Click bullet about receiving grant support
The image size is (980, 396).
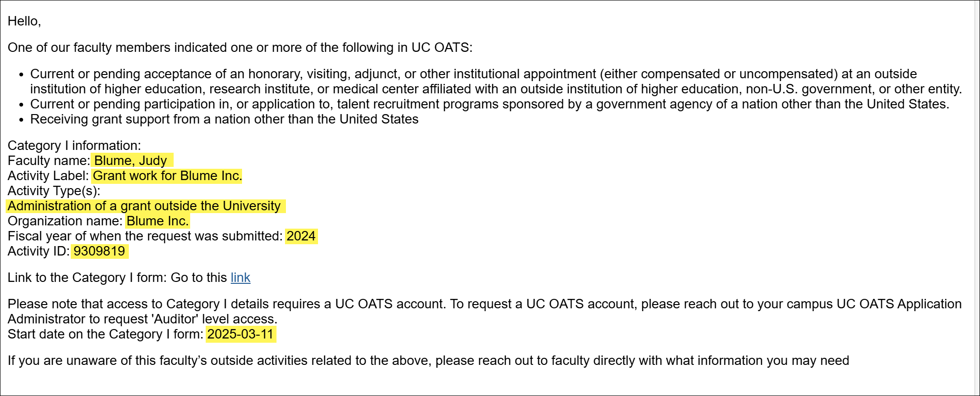click(224, 119)
